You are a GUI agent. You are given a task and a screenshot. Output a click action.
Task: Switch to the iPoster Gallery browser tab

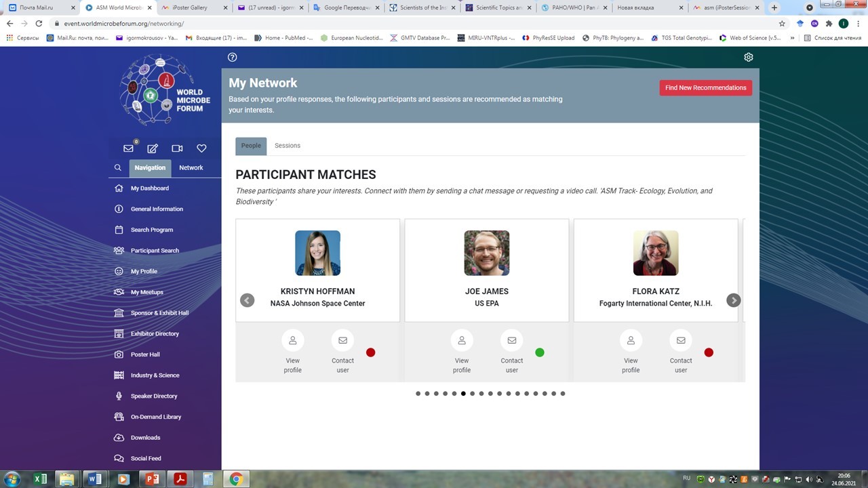click(194, 7)
